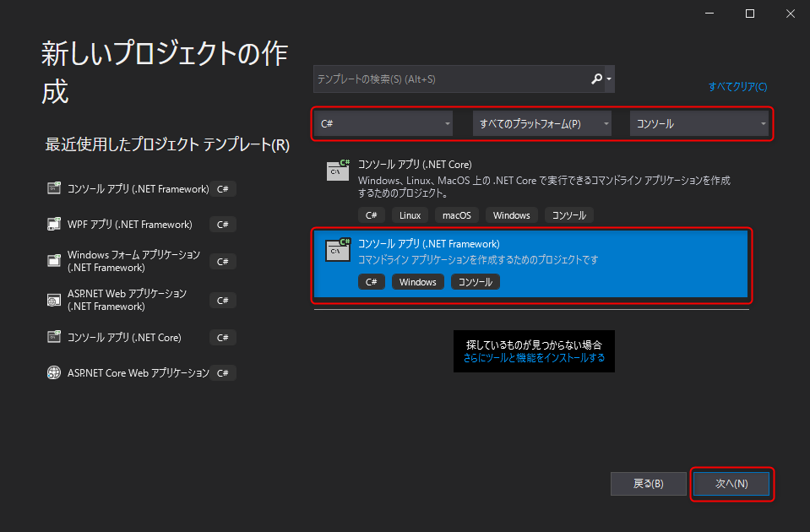Screen dimensions: 810x532
Task: Open the C# language filter dropdown
Action: [x=383, y=123]
